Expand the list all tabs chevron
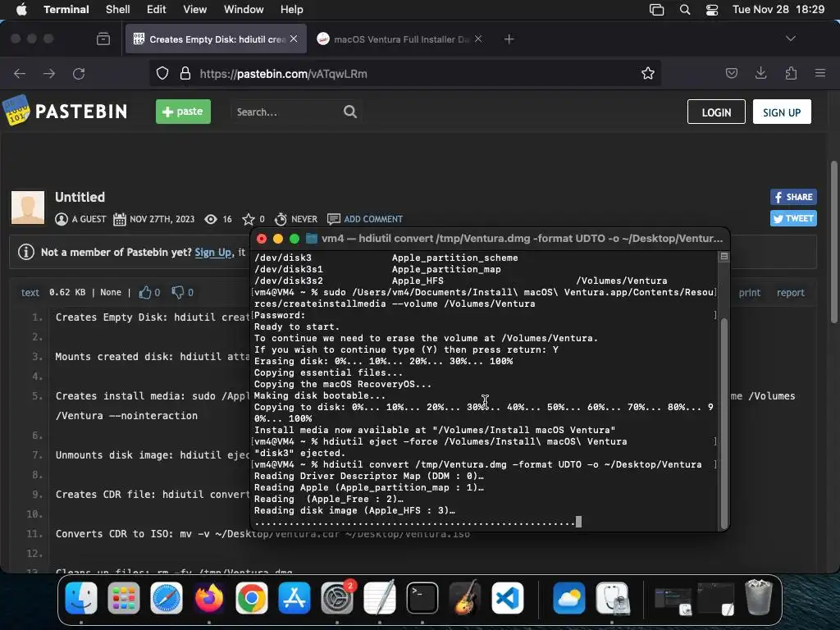The image size is (840, 630). click(x=790, y=39)
